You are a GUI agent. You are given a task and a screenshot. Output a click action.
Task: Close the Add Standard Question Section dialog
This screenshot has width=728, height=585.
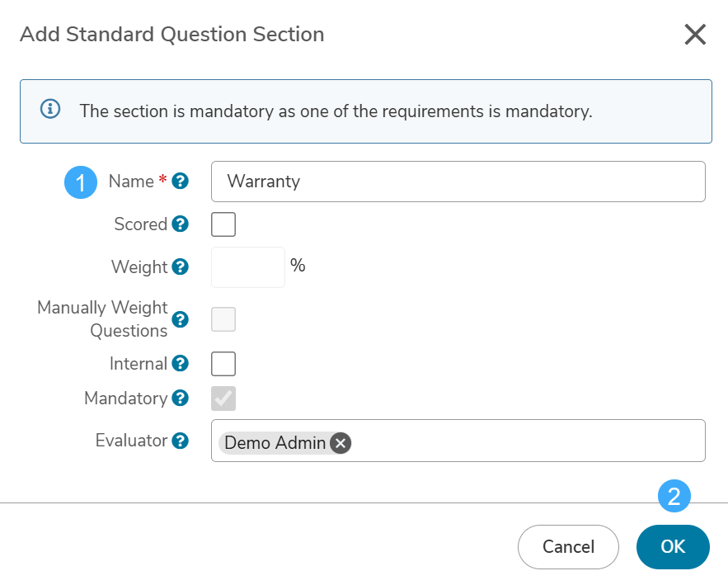(695, 35)
